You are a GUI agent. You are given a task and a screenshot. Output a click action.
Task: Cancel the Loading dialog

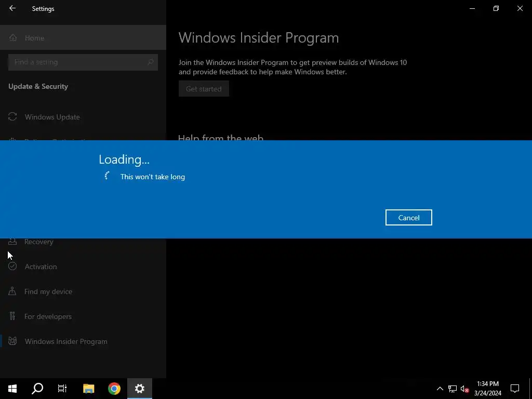408,218
